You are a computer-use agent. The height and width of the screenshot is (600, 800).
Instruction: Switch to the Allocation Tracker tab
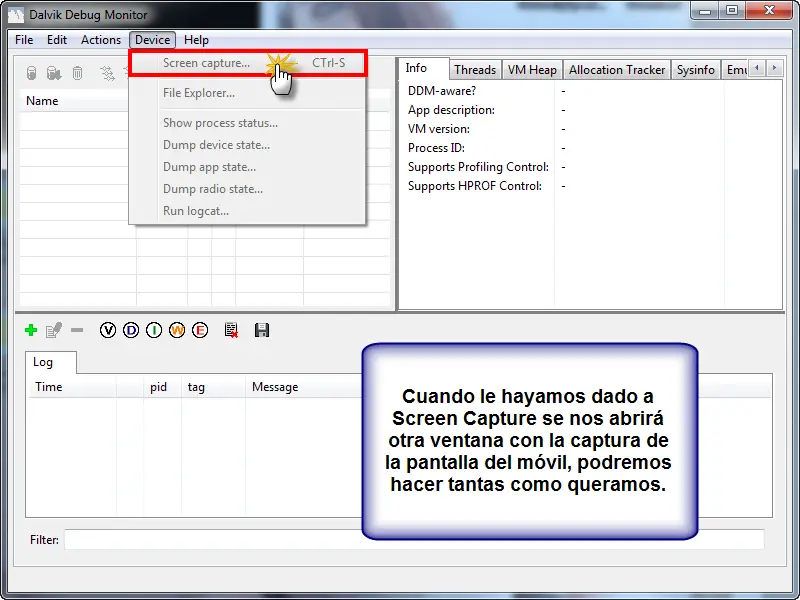[x=617, y=70]
